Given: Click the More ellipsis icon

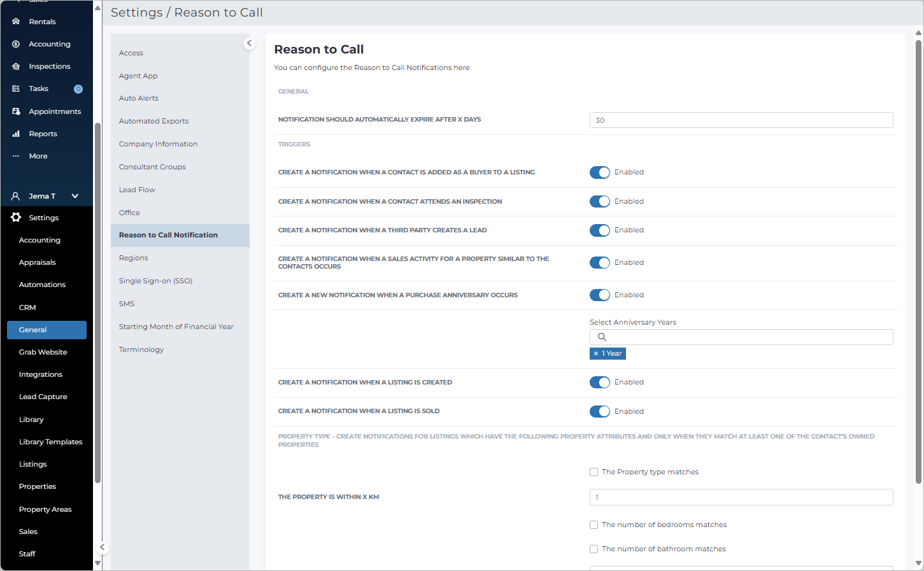Looking at the screenshot, I should click(x=16, y=156).
